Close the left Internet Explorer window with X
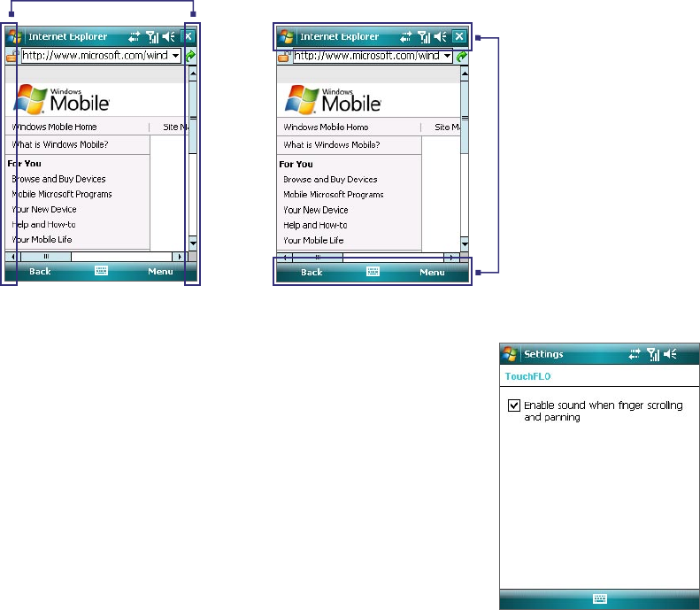Screen dimensions: 700x610 point(188,36)
